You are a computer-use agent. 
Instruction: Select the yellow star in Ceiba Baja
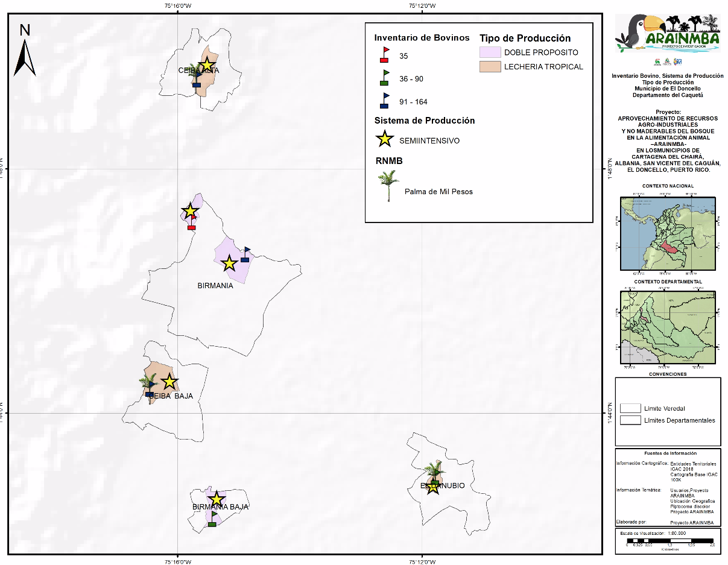[x=169, y=382]
